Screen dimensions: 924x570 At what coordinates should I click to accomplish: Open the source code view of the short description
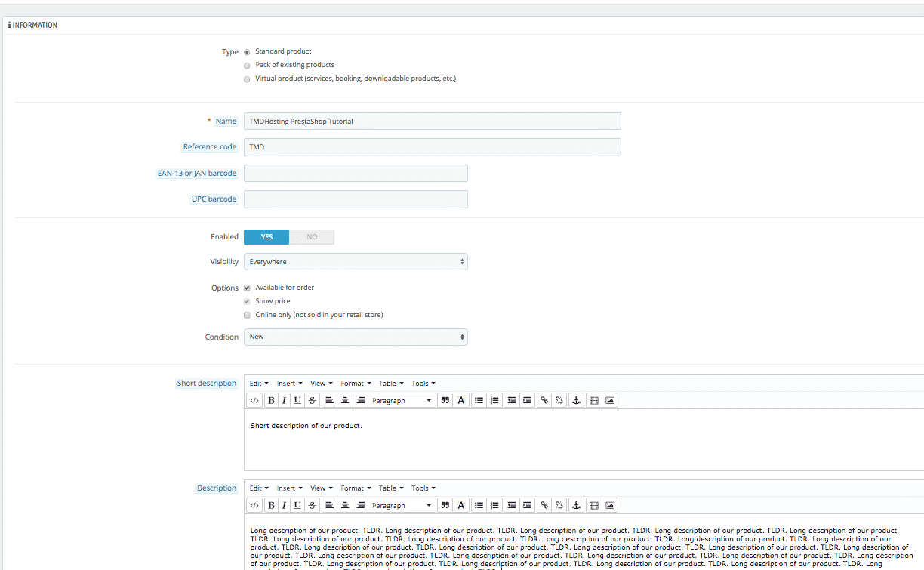[254, 399]
